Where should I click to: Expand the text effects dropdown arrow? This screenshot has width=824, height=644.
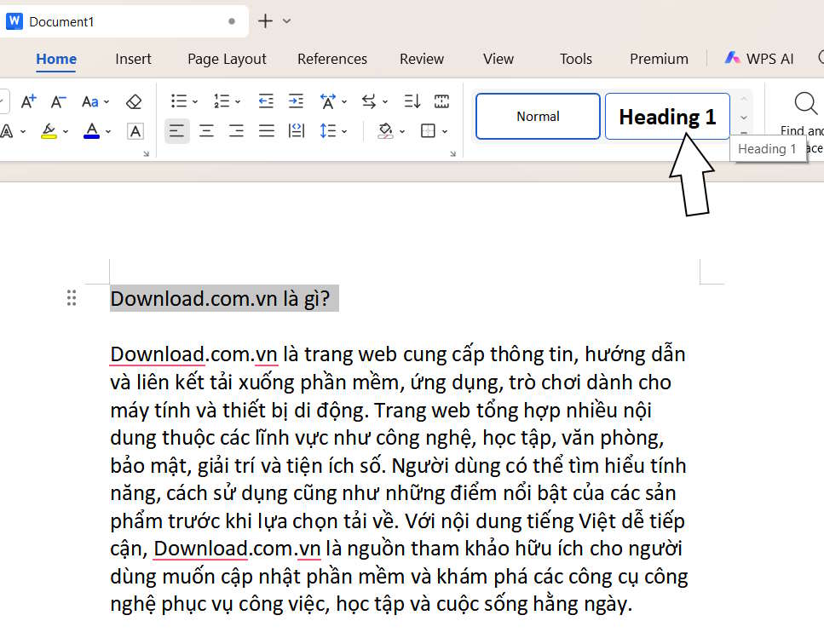[23, 132]
